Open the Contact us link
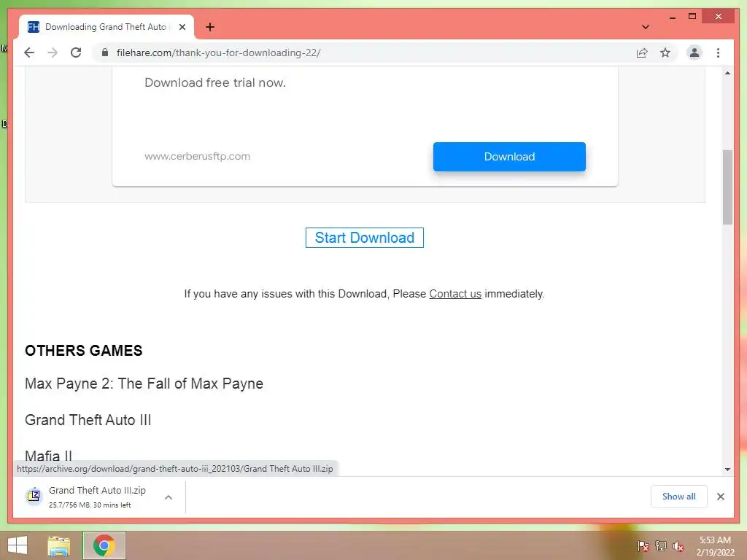Image resolution: width=747 pixels, height=560 pixels. point(455,294)
